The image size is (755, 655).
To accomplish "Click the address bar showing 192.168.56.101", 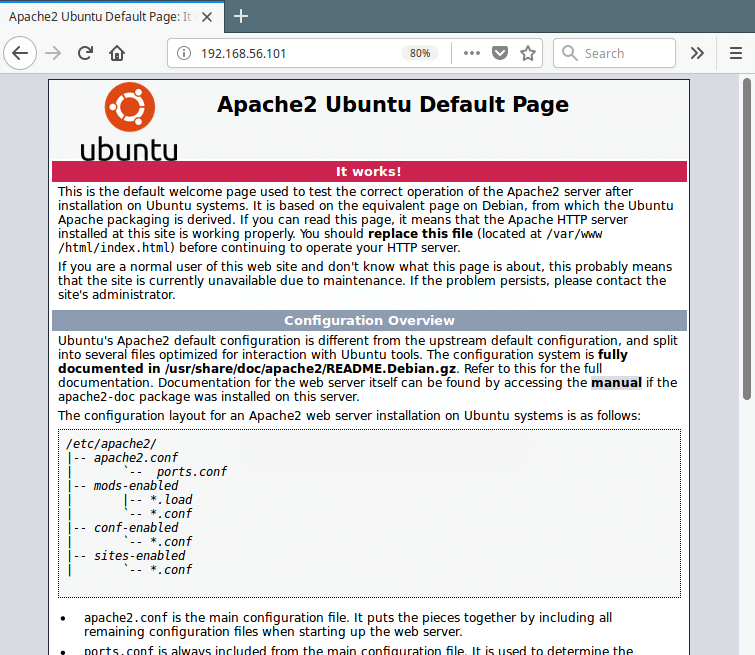I will click(x=290, y=53).
